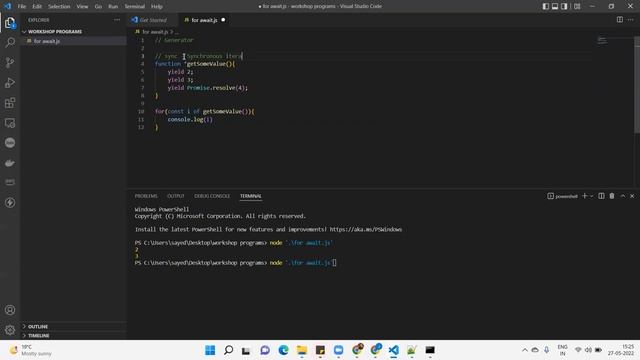This screenshot has height=360, width=640.
Task: Open the Terminal menu
Action: (x=134, y=7)
